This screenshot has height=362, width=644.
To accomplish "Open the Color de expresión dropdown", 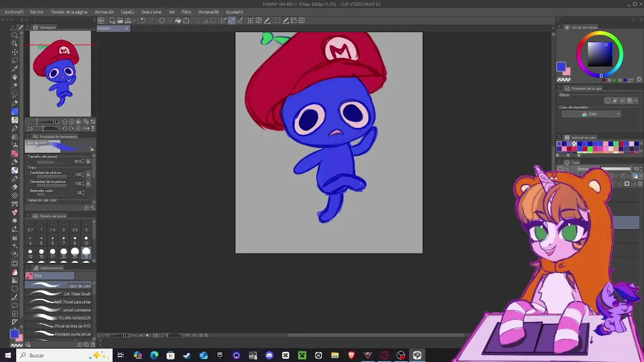I will 591,114.
